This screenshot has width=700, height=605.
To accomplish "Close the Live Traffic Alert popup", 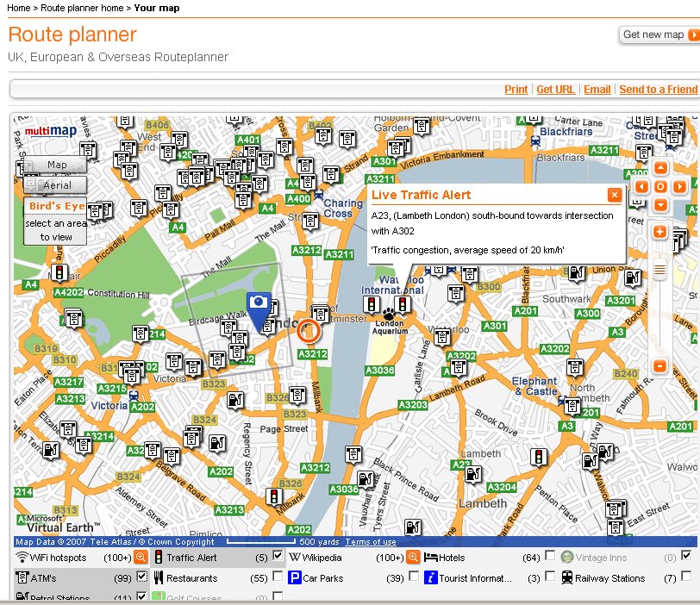I will [615, 195].
